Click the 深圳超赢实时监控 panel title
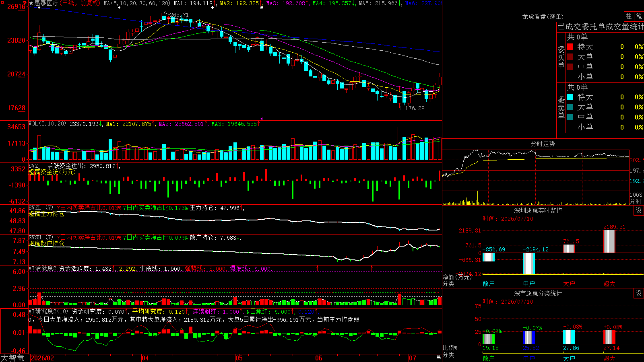The image size is (644, 362). coord(538,210)
